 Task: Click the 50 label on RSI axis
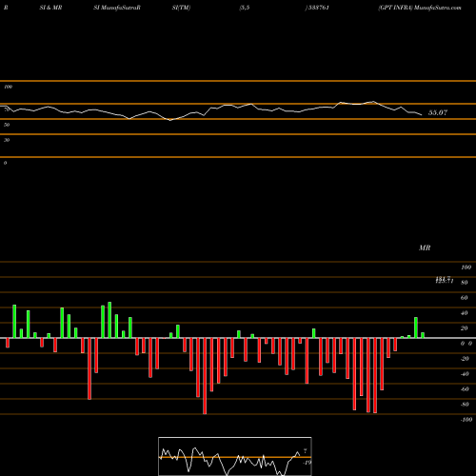tap(7, 125)
